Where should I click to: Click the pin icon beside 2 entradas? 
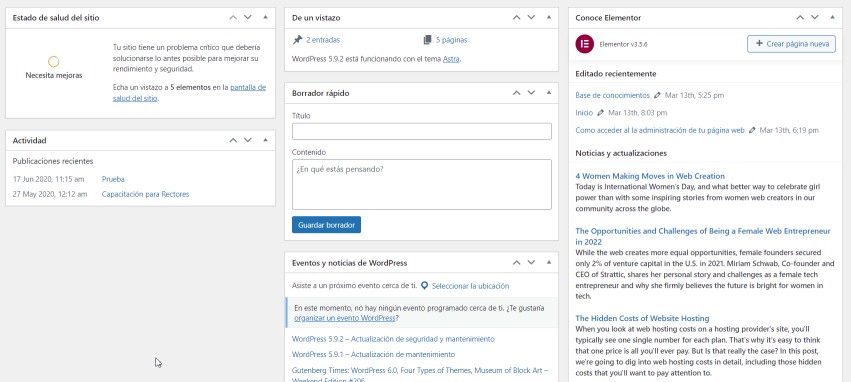[x=297, y=40]
